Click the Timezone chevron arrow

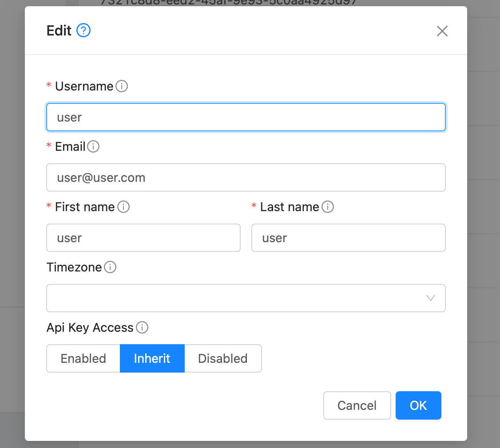tap(430, 298)
